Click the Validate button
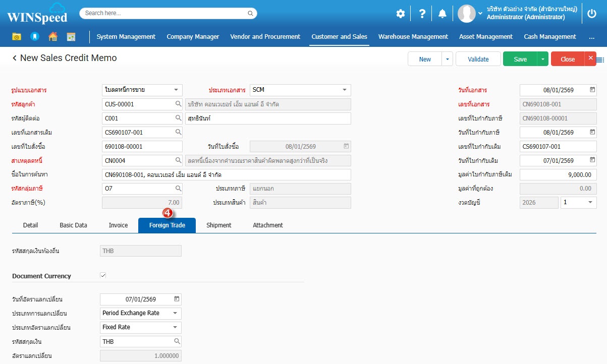This screenshot has height=364, width=607. pos(478,59)
